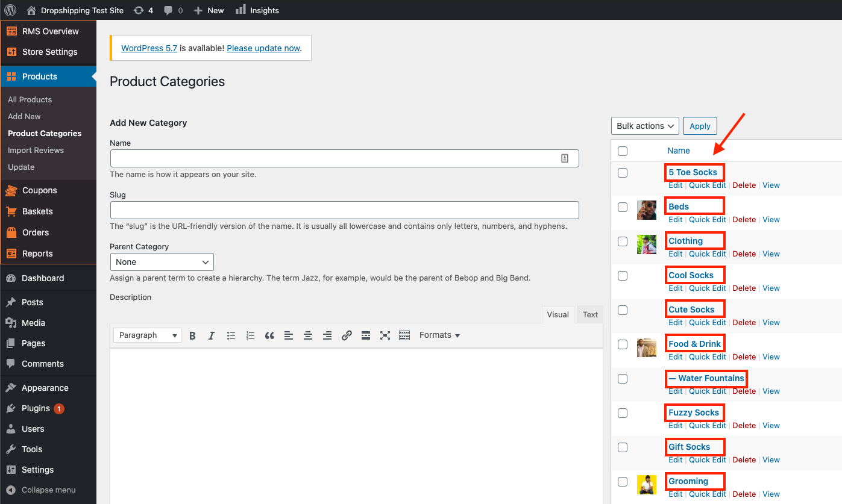Click the Dashboard gauge icon
The width and height of the screenshot is (842, 504).
coord(11,278)
